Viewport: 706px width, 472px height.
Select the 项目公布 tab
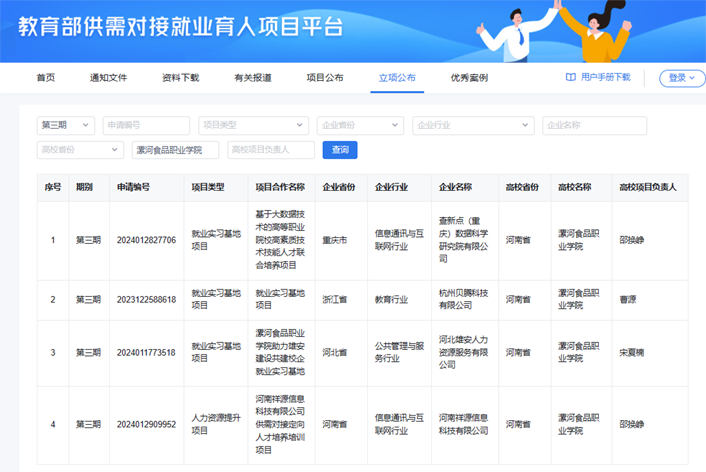pos(324,78)
